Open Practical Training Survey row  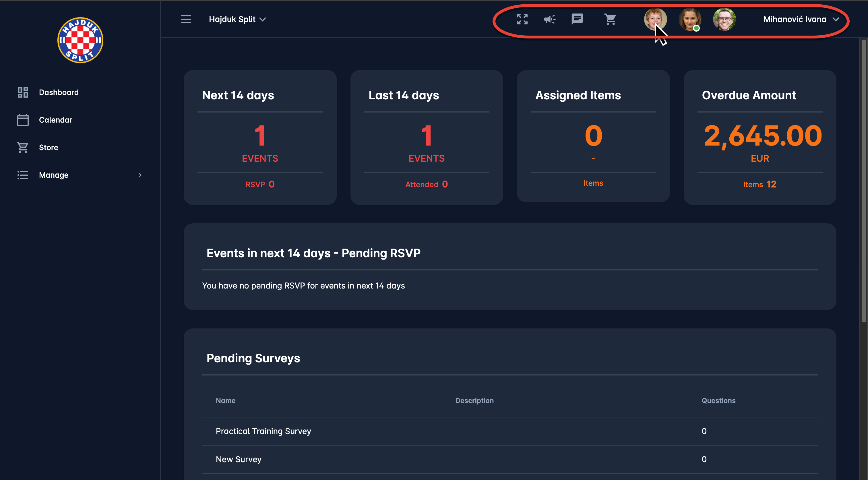[x=263, y=431]
